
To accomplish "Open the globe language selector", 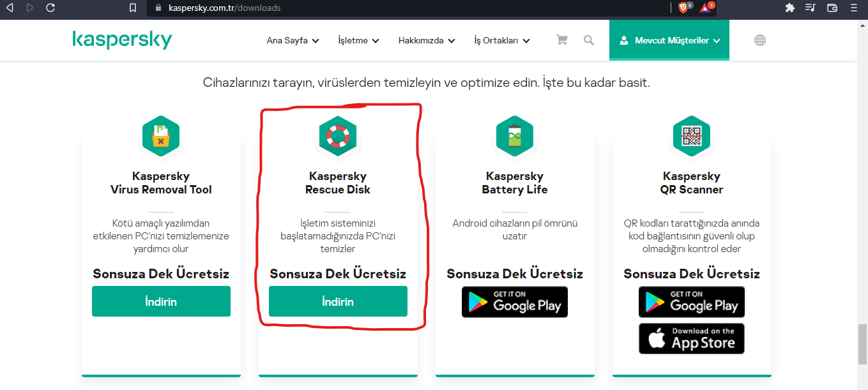I will click(x=760, y=40).
